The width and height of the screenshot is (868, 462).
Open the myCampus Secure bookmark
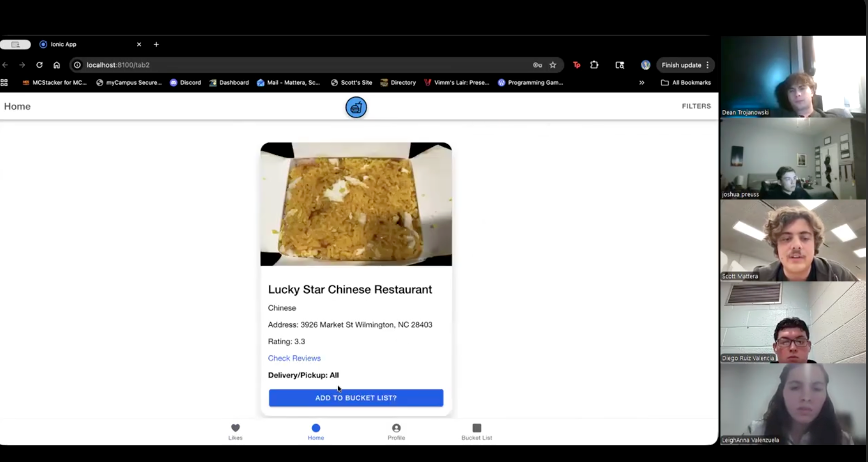click(x=129, y=83)
